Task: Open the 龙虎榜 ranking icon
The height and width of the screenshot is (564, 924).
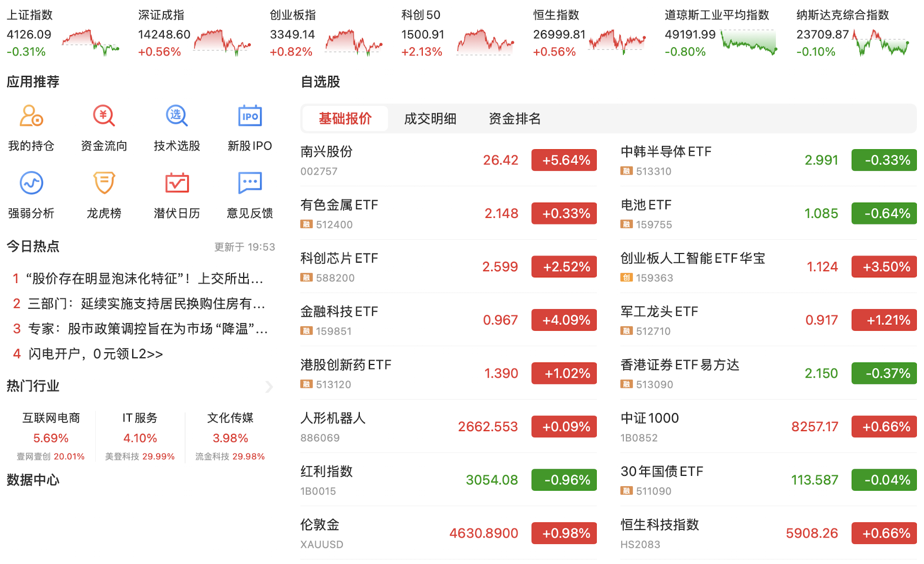Action: coord(104,183)
